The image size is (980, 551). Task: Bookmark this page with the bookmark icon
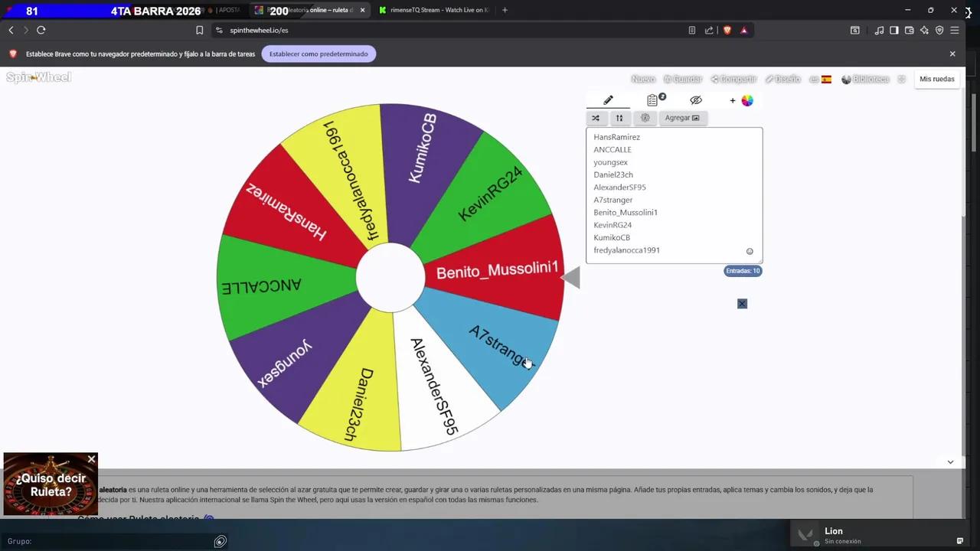pyautogui.click(x=200, y=31)
